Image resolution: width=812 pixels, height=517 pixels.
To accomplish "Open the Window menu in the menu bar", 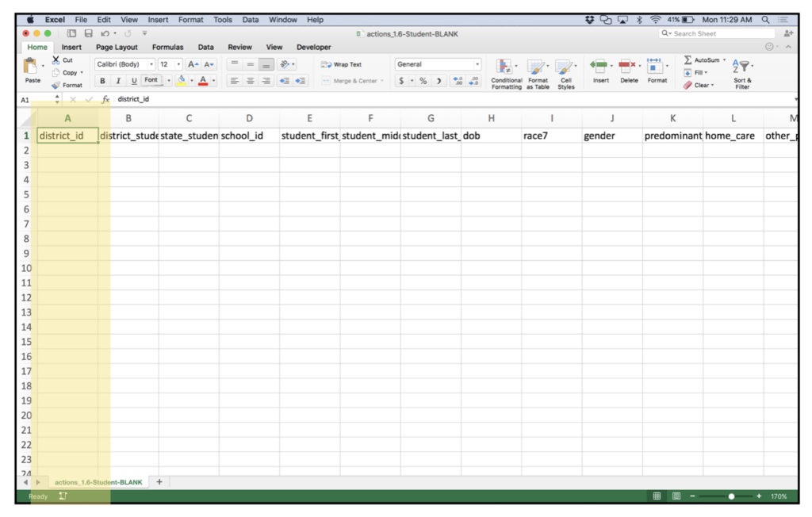I will point(283,20).
